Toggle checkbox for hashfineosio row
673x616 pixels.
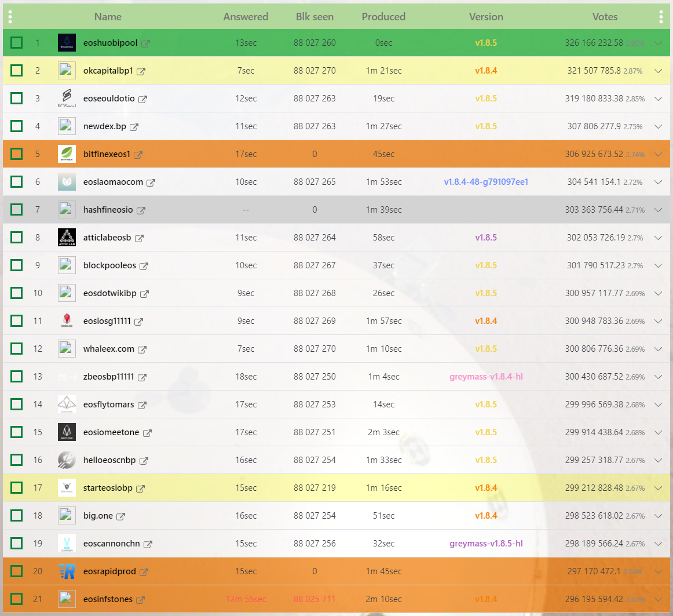click(16, 209)
